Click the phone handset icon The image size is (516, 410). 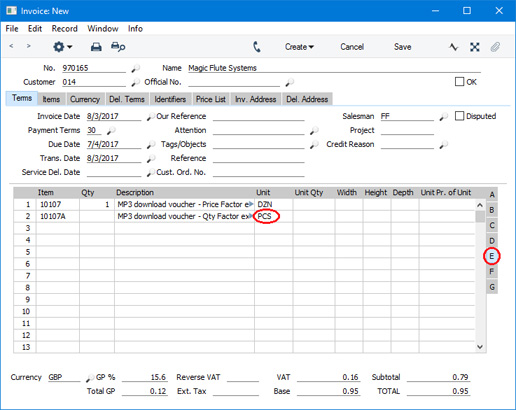pos(257,47)
